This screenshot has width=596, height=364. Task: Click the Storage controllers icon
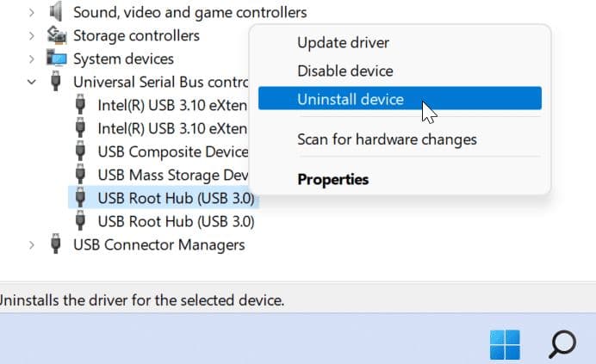tap(56, 35)
